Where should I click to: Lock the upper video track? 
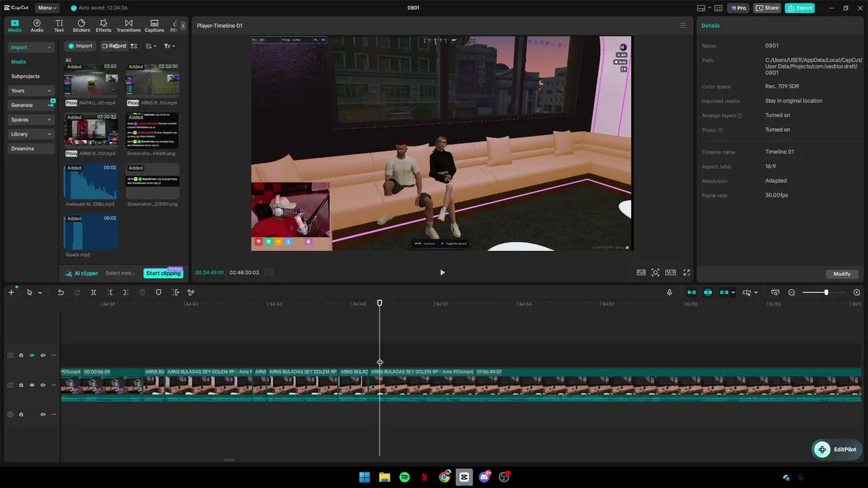point(21,355)
